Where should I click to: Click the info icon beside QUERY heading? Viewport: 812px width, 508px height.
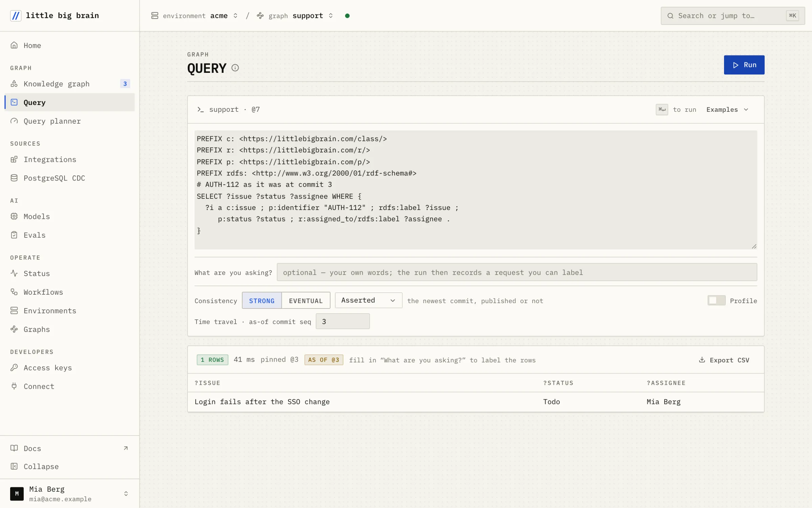point(235,68)
